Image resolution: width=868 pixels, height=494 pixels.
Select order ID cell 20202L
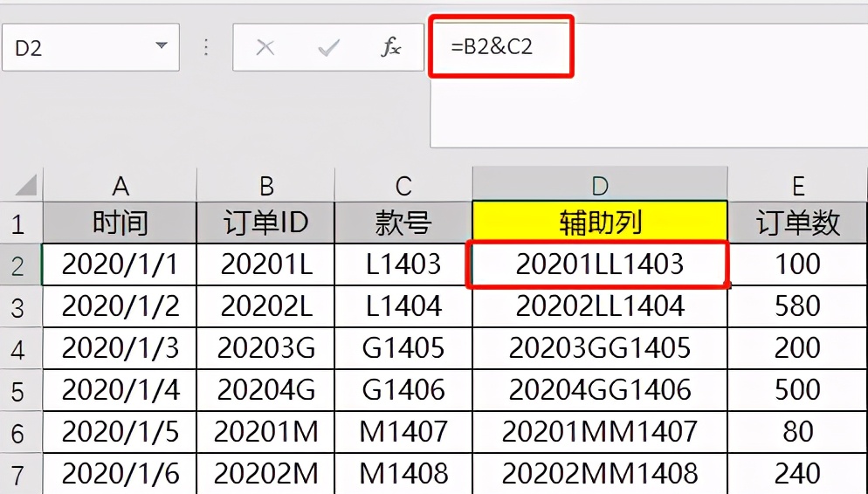coord(265,307)
